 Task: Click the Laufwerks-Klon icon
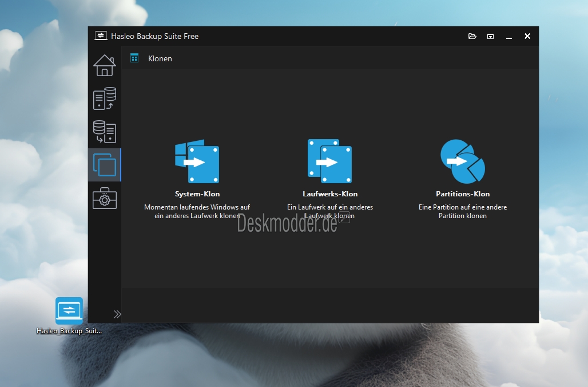click(x=330, y=161)
